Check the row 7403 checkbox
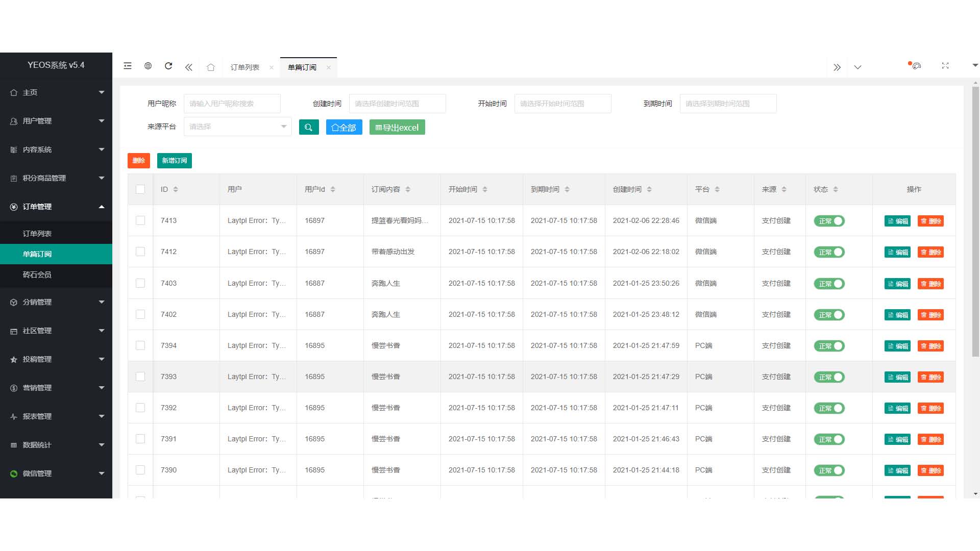The height and width of the screenshot is (551, 980). [140, 283]
